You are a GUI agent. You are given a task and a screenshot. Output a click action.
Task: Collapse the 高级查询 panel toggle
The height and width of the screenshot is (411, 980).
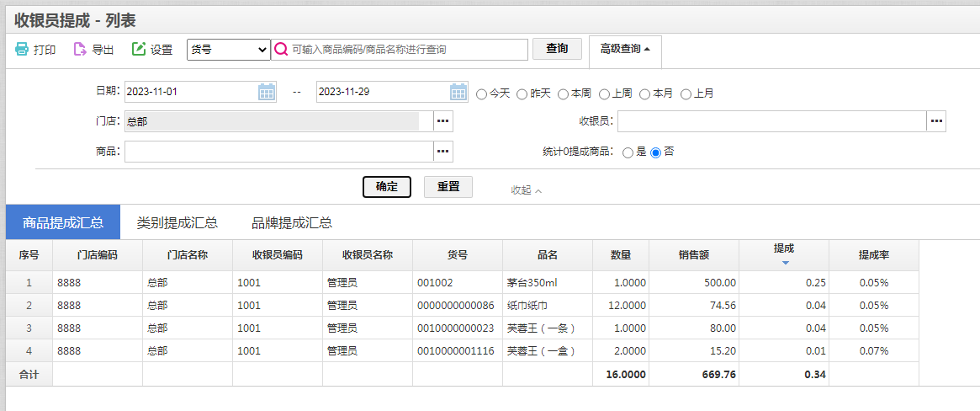(x=625, y=50)
